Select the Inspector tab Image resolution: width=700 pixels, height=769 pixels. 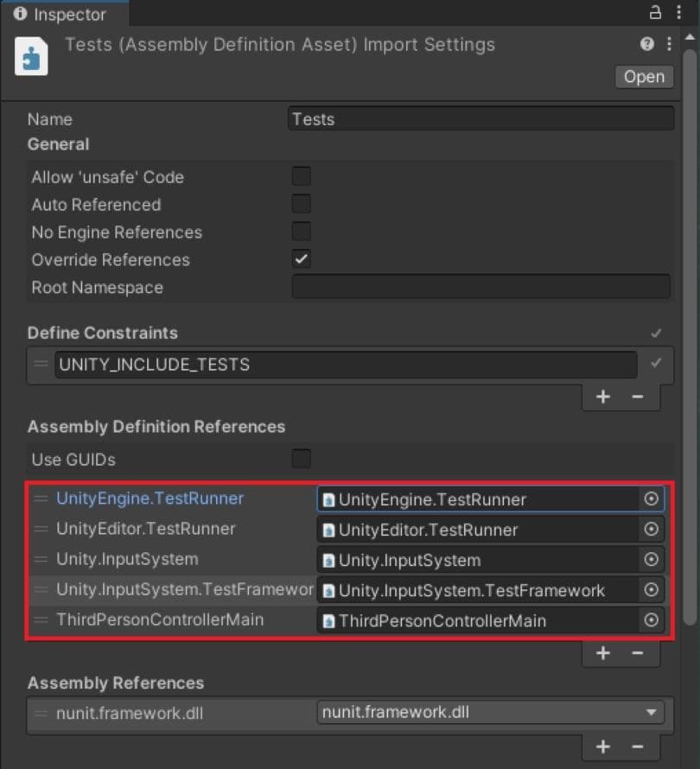(x=65, y=14)
